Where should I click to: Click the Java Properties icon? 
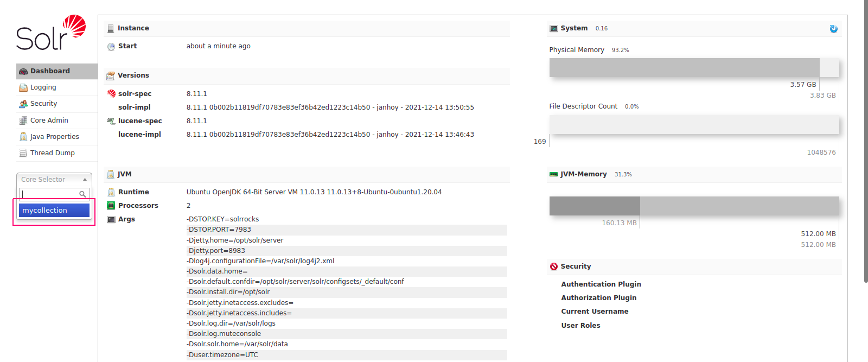click(23, 137)
